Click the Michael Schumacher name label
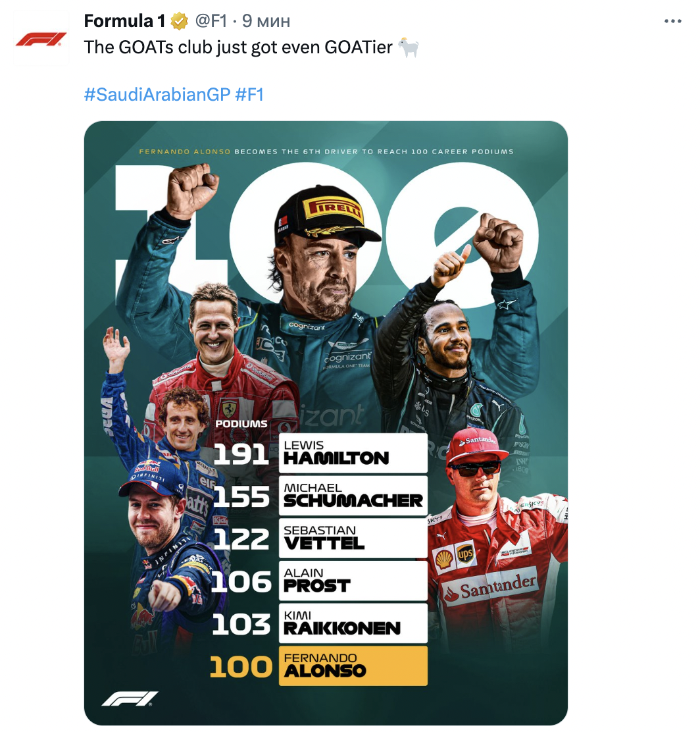Screen dimensions: 700x732 coord(353,495)
